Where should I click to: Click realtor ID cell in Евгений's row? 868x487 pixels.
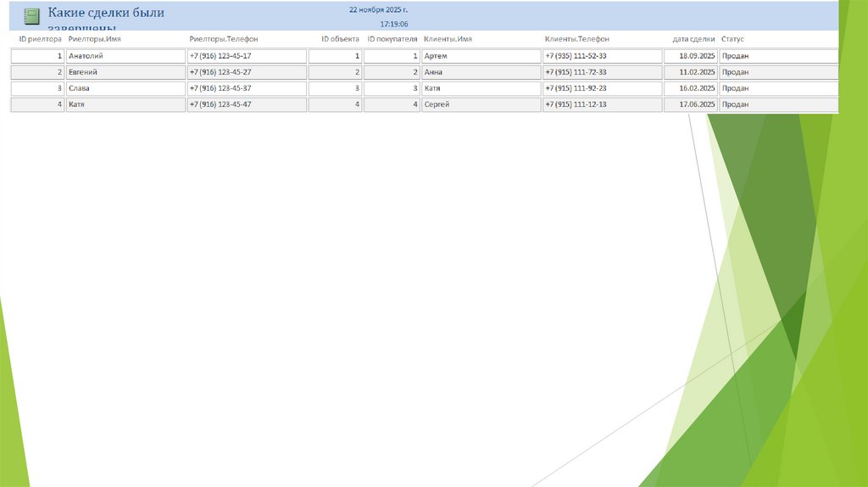coord(37,72)
